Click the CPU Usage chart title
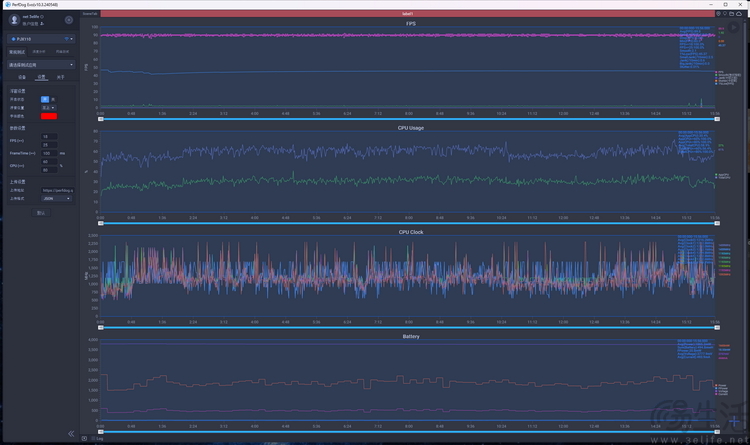Screen dimensions: 750x445 tap(411, 128)
